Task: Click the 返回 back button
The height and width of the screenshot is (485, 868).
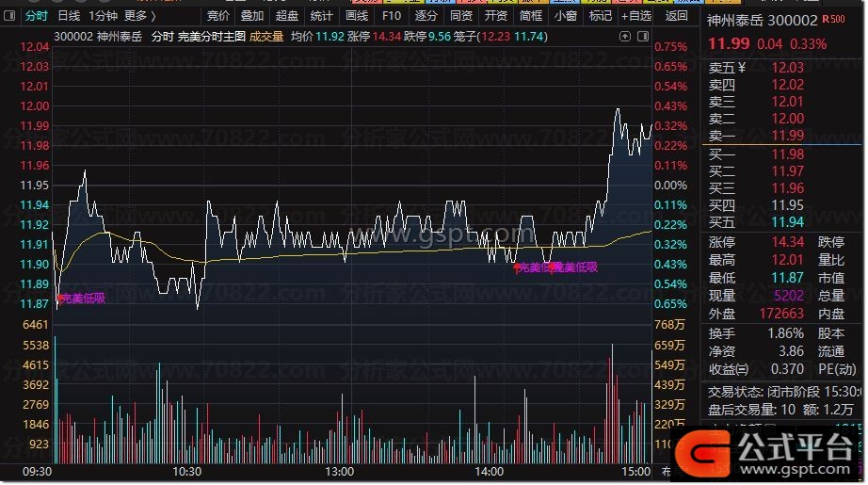Action: coord(676,16)
